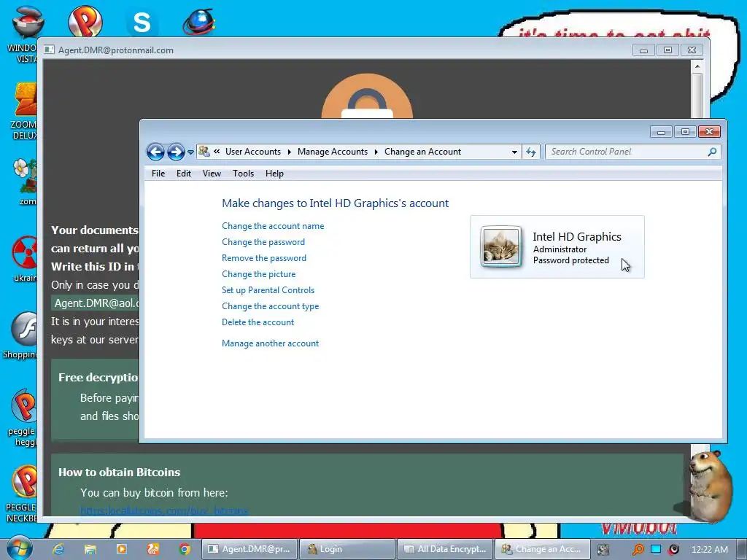Go back using the blue Back arrow

(155, 152)
